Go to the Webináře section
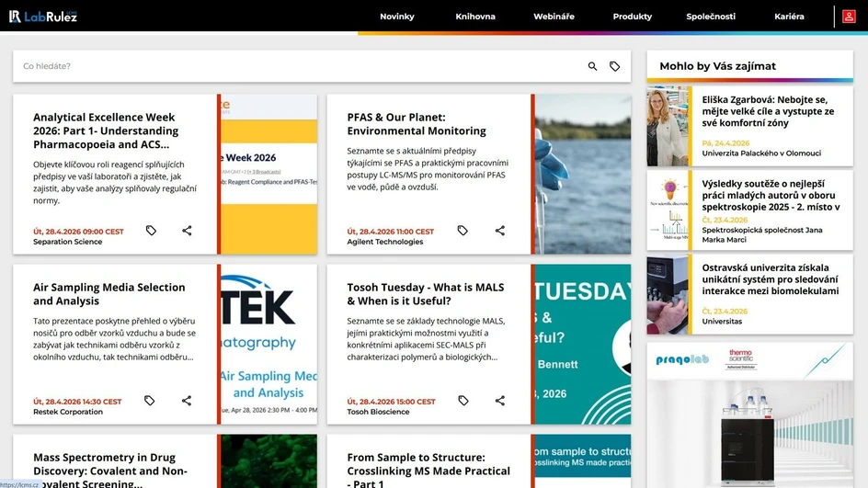 pyautogui.click(x=554, y=17)
